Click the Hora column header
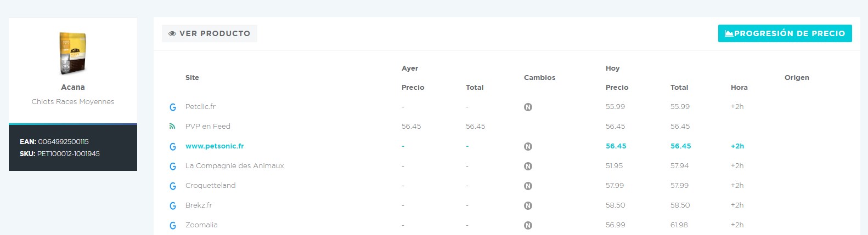Viewport: 868px width, 235px height. [x=739, y=88]
